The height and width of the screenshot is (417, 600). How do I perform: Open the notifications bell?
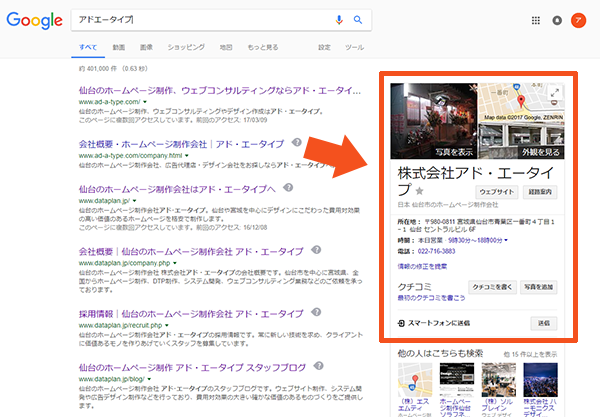tap(557, 20)
